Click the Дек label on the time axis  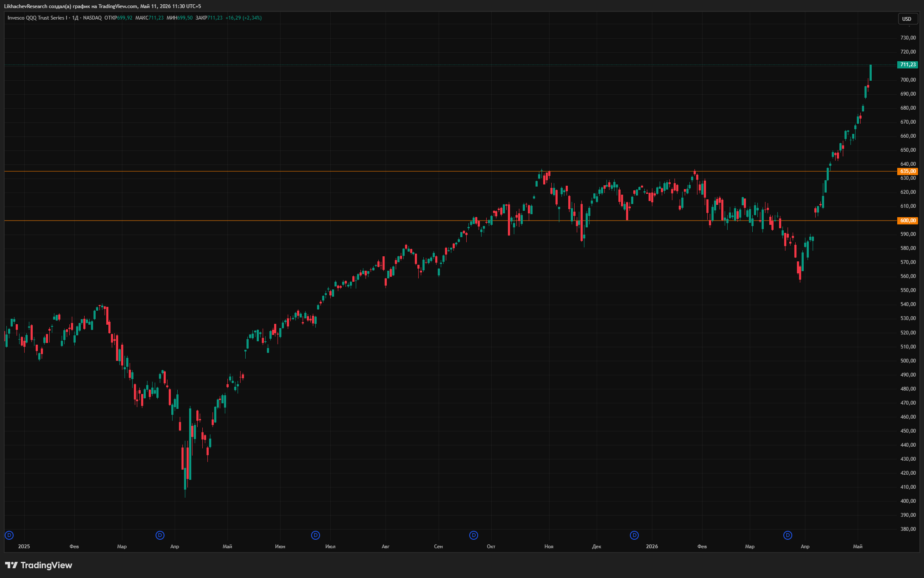pos(596,547)
